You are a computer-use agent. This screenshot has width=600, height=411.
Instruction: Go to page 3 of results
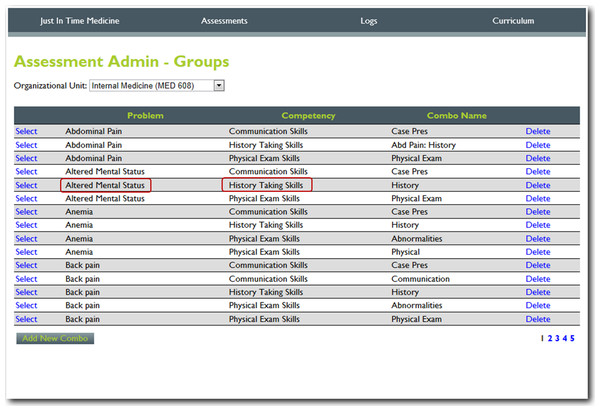(x=557, y=338)
